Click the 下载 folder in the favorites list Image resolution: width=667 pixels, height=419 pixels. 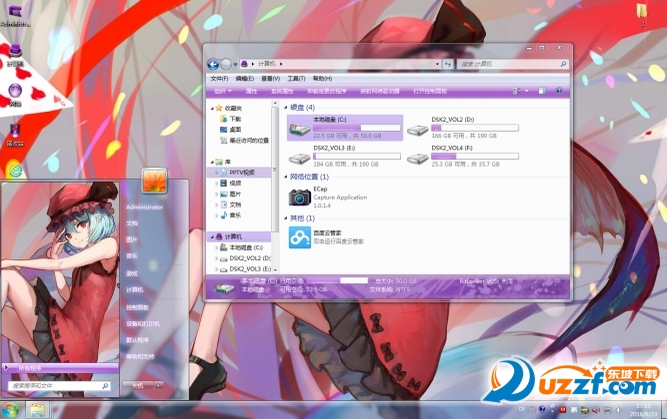[231, 119]
